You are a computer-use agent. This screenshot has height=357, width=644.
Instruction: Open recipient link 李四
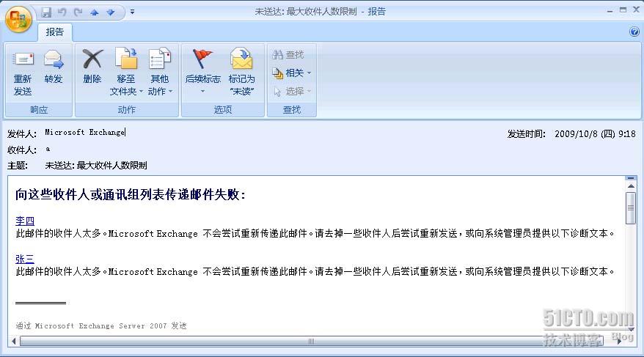point(25,221)
